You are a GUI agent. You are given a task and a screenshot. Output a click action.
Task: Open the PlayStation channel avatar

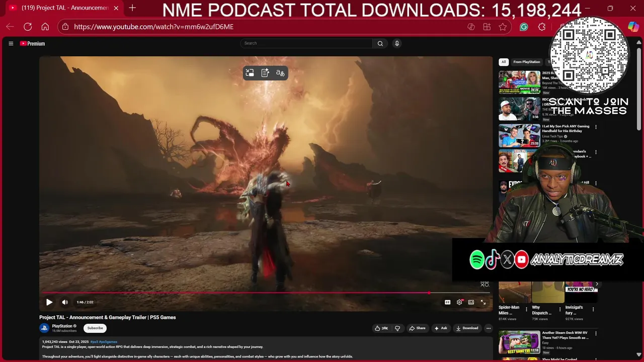[44, 328]
